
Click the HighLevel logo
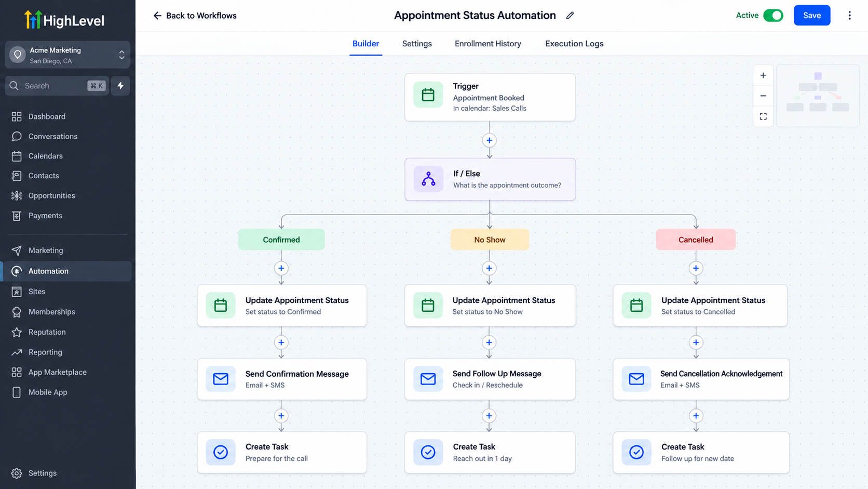(x=64, y=20)
